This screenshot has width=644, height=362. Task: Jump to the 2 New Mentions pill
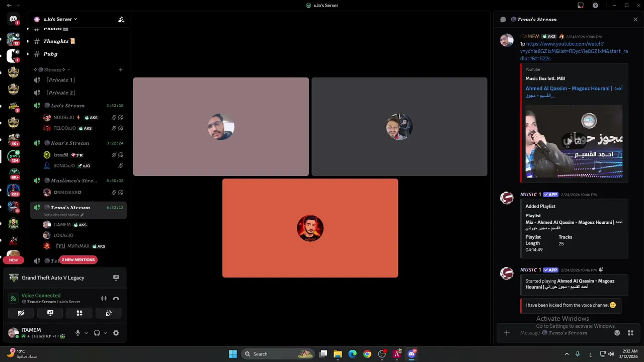[x=78, y=260]
